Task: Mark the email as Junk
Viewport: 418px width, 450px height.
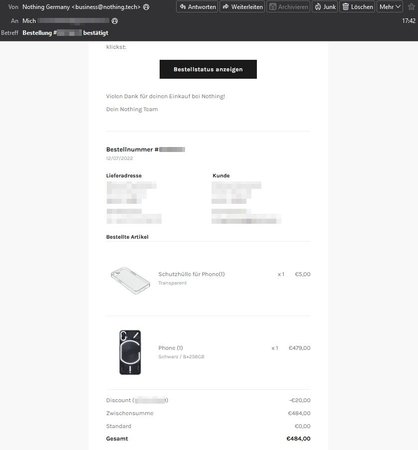Action: click(325, 7)
